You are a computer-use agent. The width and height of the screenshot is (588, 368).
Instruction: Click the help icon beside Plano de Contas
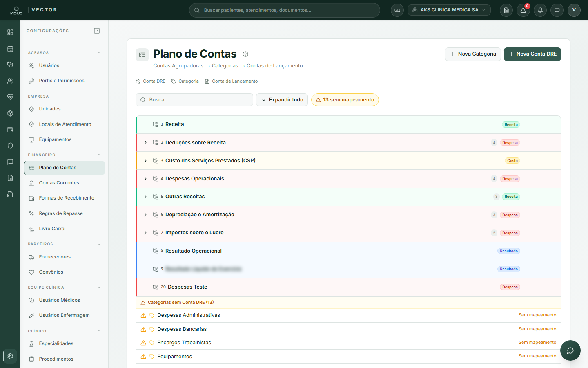[x=245, y=54]
